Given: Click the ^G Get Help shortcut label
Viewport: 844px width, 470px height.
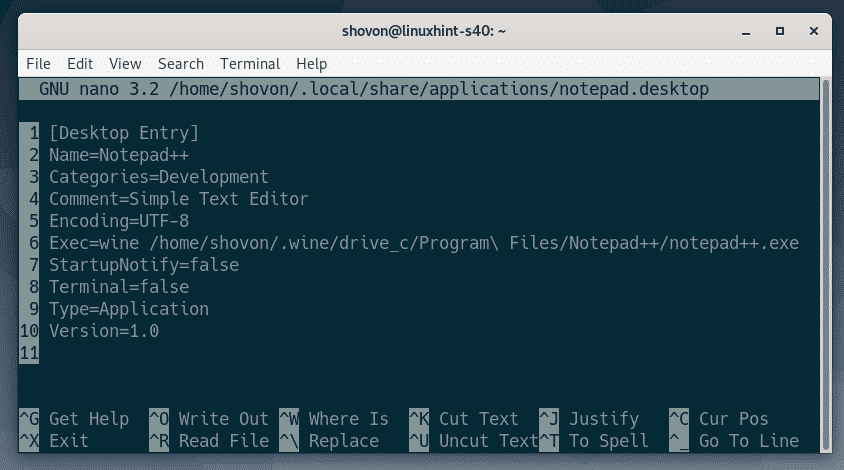Looking at the screenshot, I should pos(74,418).
